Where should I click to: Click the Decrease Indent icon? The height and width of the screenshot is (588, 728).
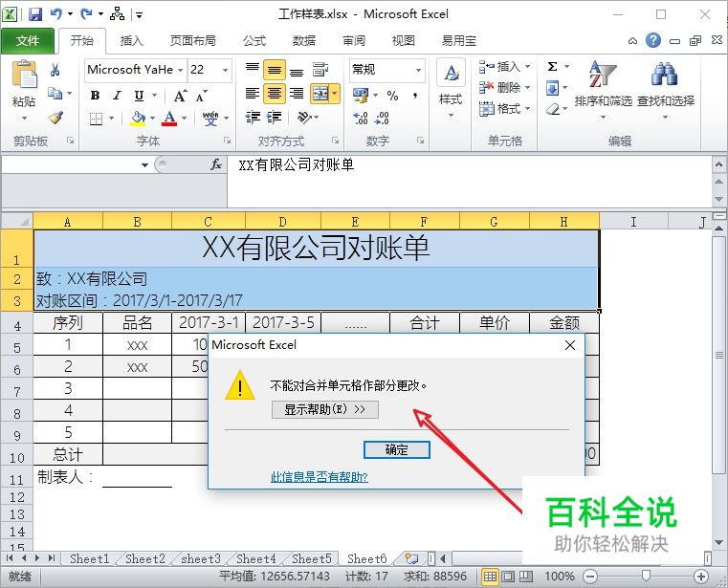click(253, 117)
